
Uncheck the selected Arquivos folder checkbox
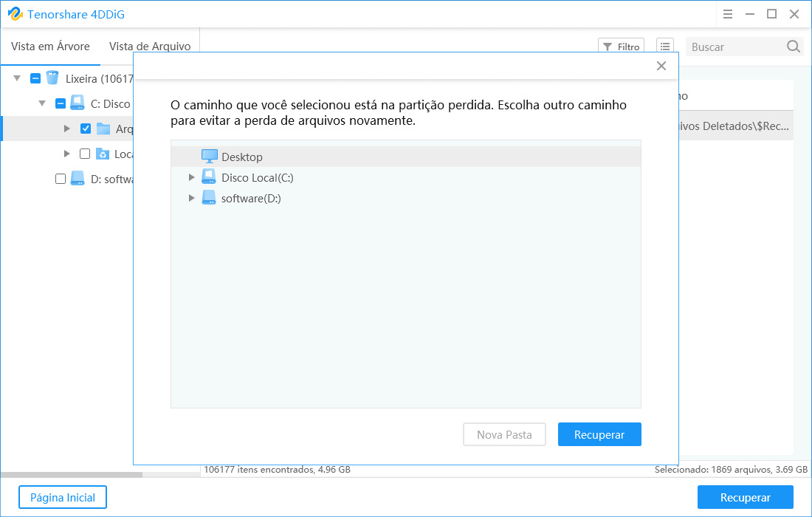pos(86,128)
